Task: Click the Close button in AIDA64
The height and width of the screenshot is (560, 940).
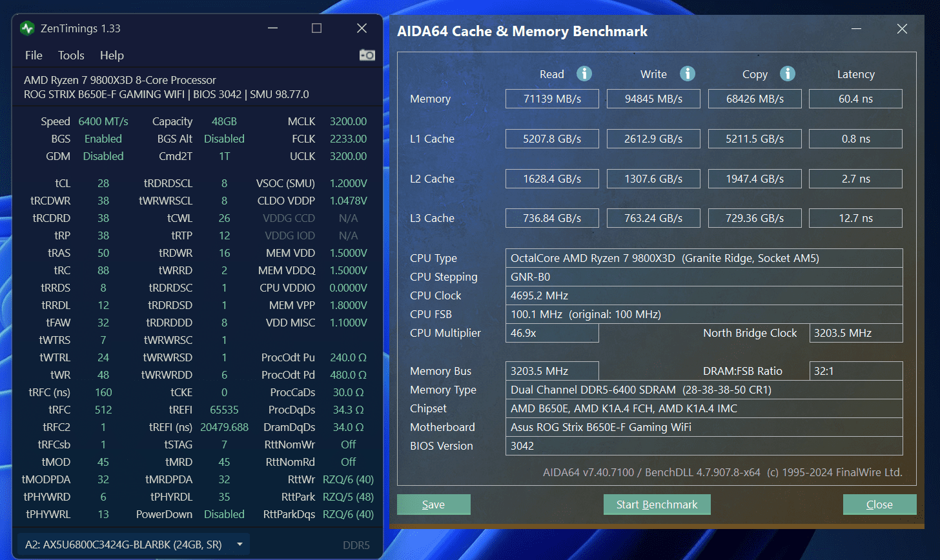Action: click(x=879, y=505)
